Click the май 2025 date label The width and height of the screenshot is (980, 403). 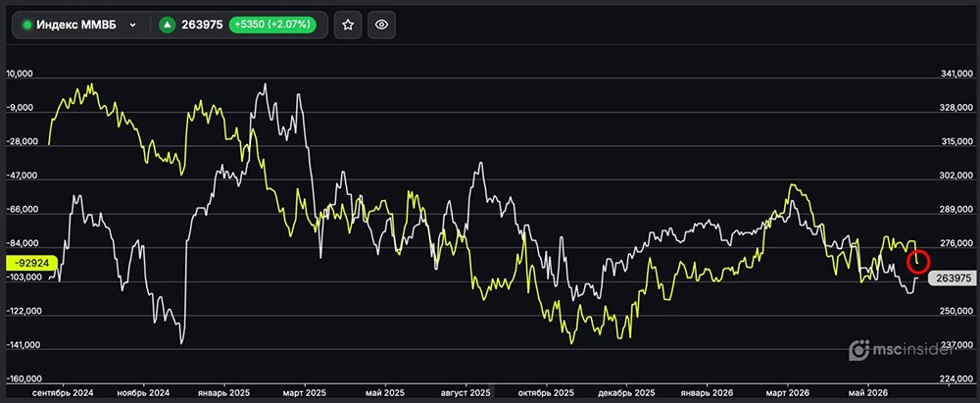pyautogui.click(x=384, y=392)
